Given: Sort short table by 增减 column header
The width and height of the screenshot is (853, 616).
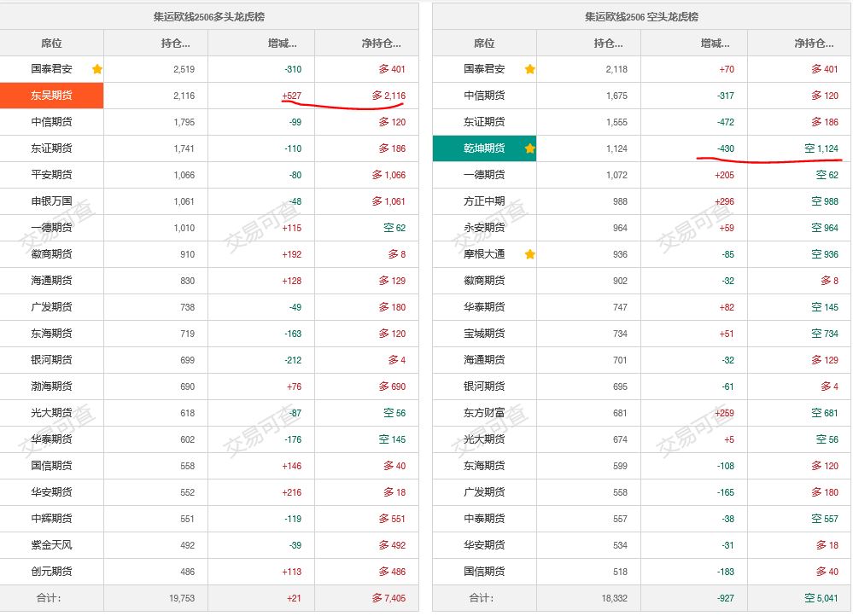Looking at the screenshot, I should coord(694,43).
